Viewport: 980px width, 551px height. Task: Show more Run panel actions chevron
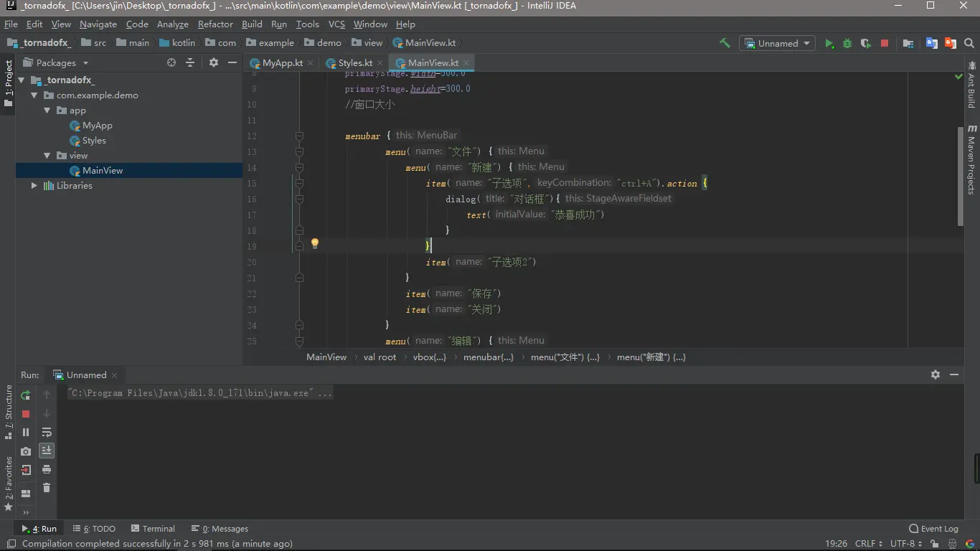pos(26,512)
